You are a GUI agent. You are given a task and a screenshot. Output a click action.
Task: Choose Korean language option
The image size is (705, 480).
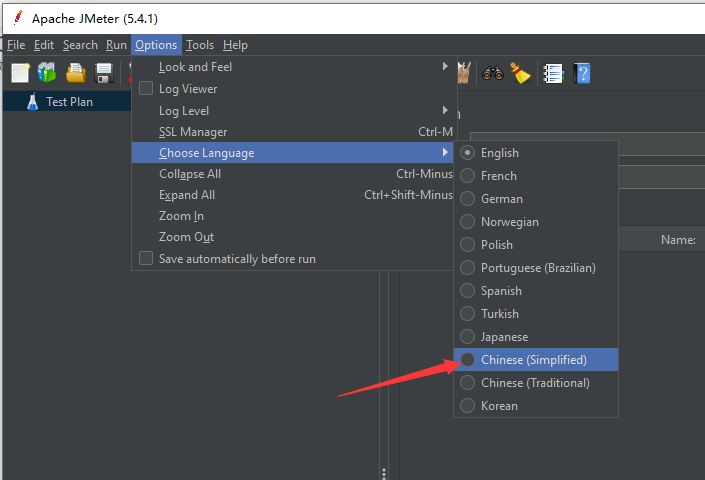(535, 406)
